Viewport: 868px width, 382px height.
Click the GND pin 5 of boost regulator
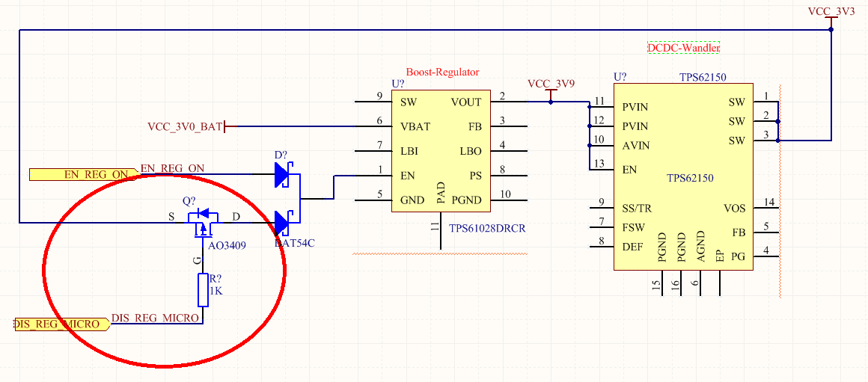[373, 200]
